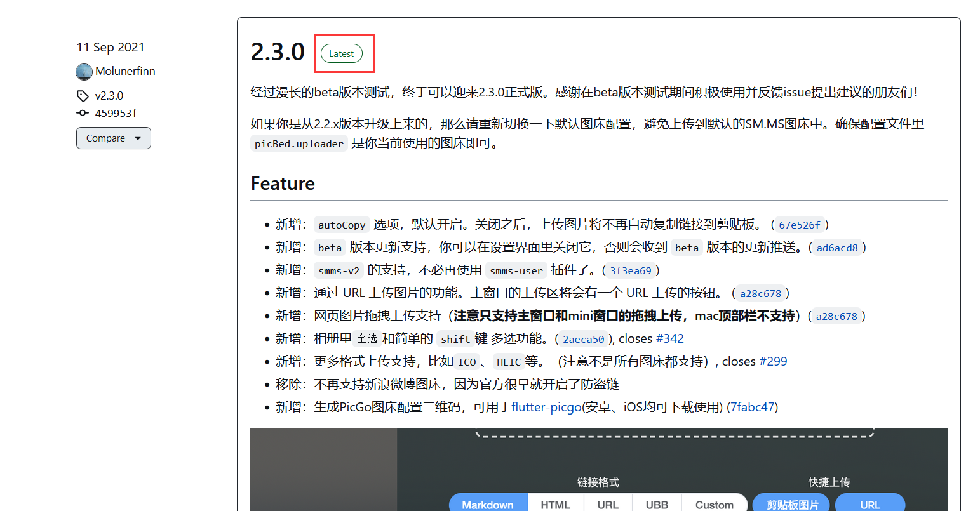The width and height of the screenshot is (980, 511).
Task: Click the 链接格式 label in screenshot
Action: pos(598,482)
